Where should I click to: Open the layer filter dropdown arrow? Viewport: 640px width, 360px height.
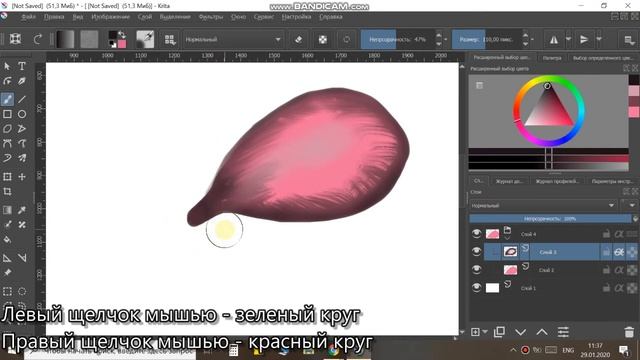[631, 205]
